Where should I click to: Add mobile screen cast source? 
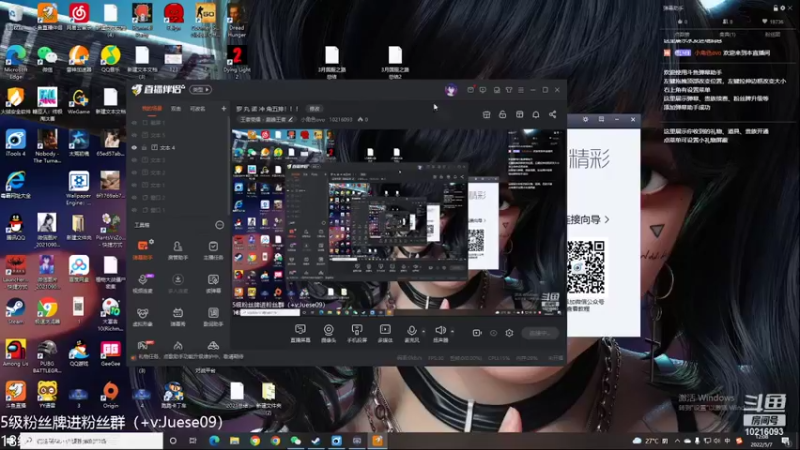click(x=357, y=333)
